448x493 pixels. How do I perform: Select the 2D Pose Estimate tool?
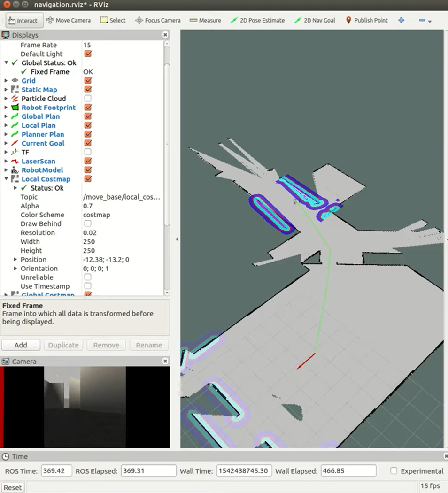tap(257, 20)
